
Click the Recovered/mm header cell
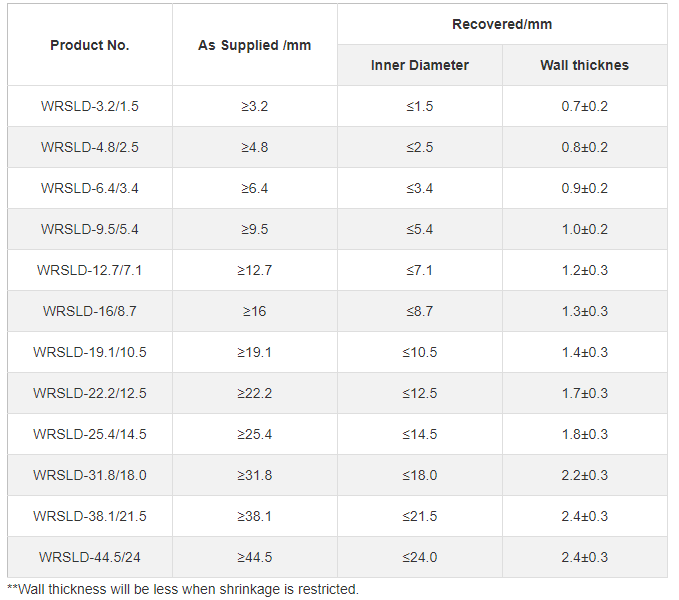point(502,24)
